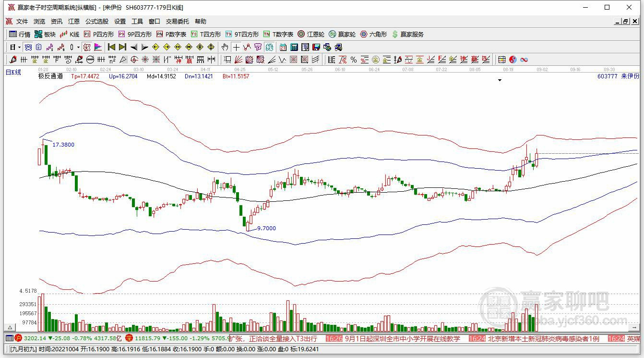Click the 603777 来伊份 stock label
Image resolution: width=644 pixels, height=358 pixels.
click(619, 76)
